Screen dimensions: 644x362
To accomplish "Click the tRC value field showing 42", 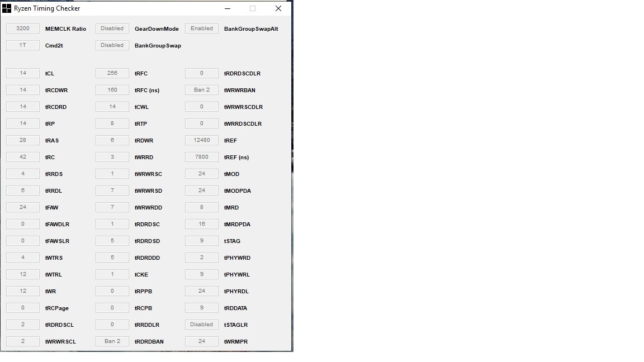I will (23, 157).
